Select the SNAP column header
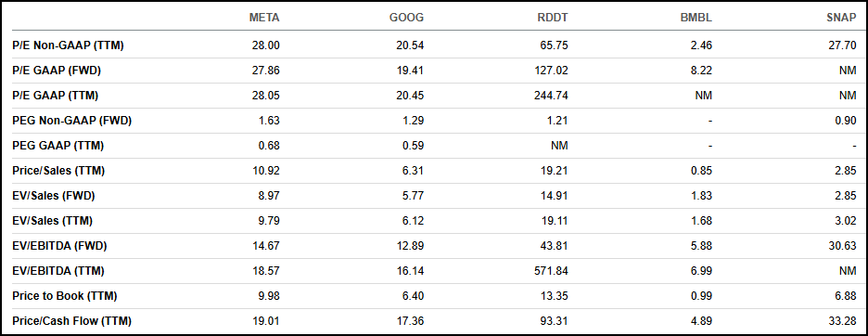The image size is (868, 336). coord(841,18)
